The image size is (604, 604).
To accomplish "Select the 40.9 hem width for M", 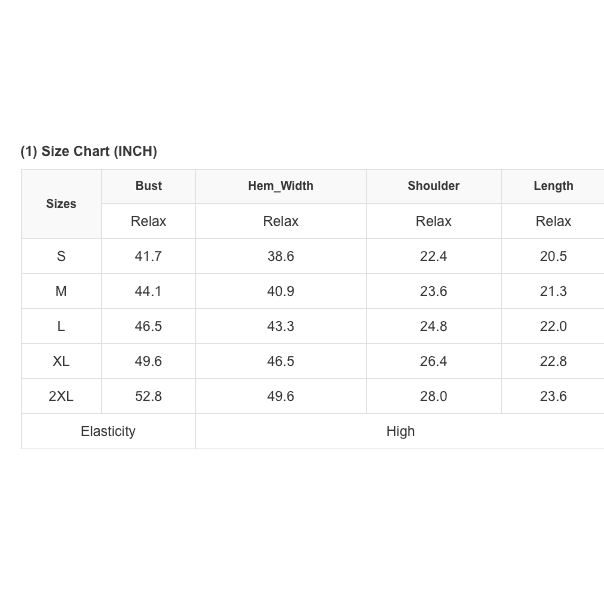I will pos(280,291).
